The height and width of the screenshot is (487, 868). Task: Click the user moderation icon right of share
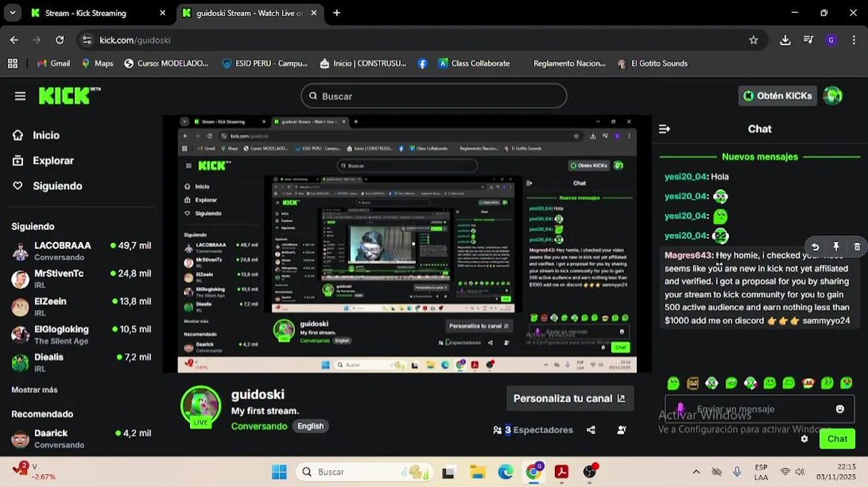click(621, 430)
